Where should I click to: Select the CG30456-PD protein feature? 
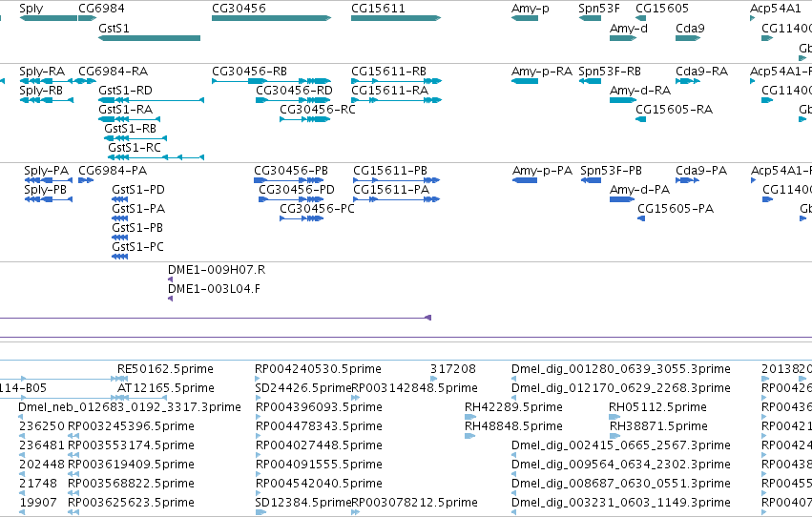291,199
